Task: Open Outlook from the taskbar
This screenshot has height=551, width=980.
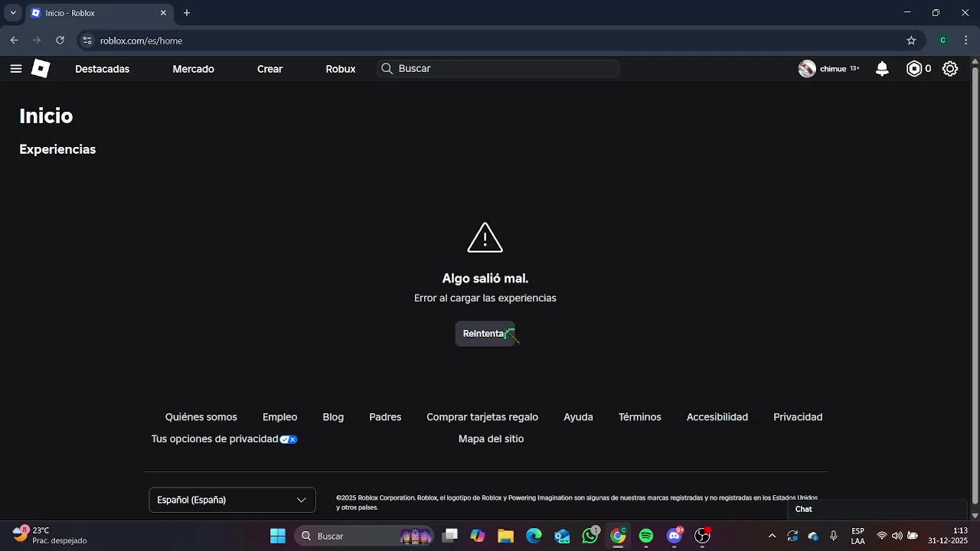Action: coord(562,536)
